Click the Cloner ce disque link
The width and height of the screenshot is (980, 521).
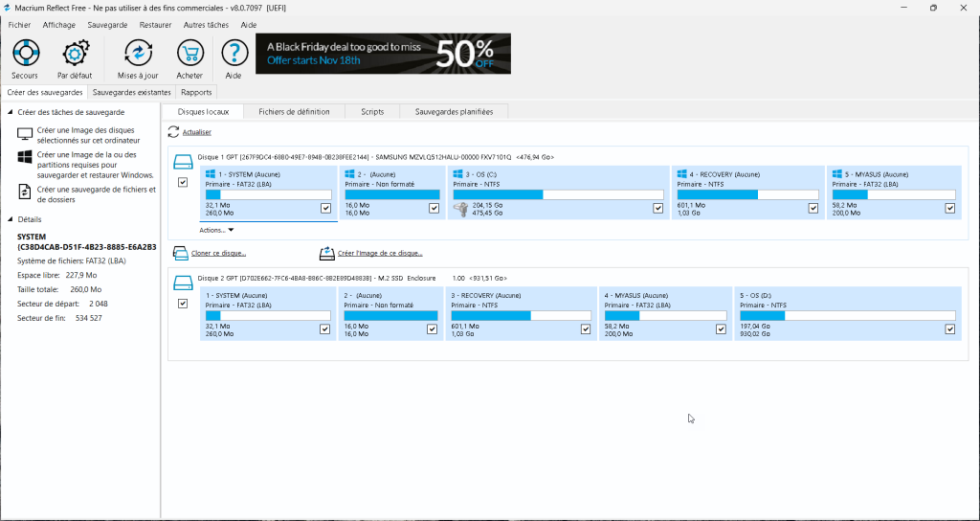[218, 253]
